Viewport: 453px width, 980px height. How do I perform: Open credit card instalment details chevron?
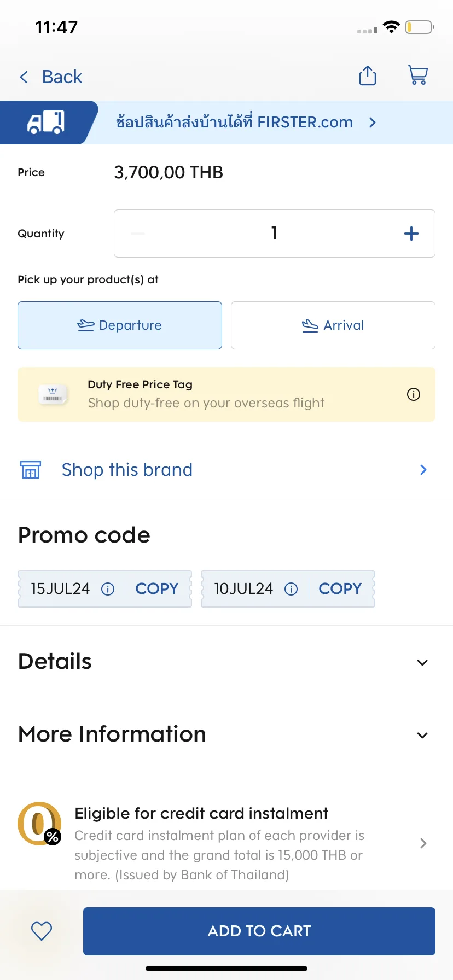click(423, 843)
